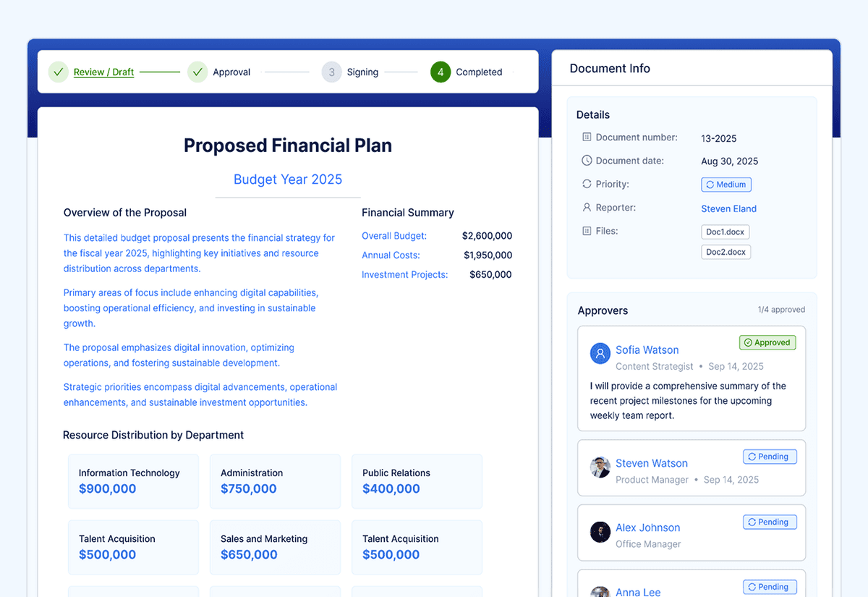Click the Approvers section heading
This screenshot has height=597, width=868.
pos(603,310)
